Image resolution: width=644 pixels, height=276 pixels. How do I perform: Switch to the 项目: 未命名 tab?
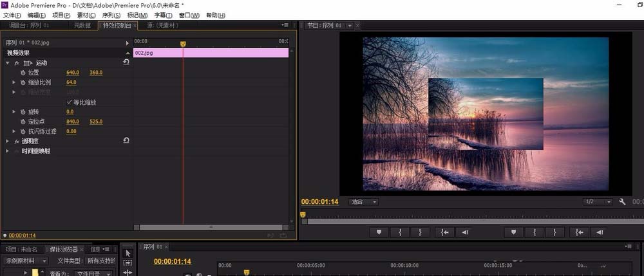[x=22, y=250]
